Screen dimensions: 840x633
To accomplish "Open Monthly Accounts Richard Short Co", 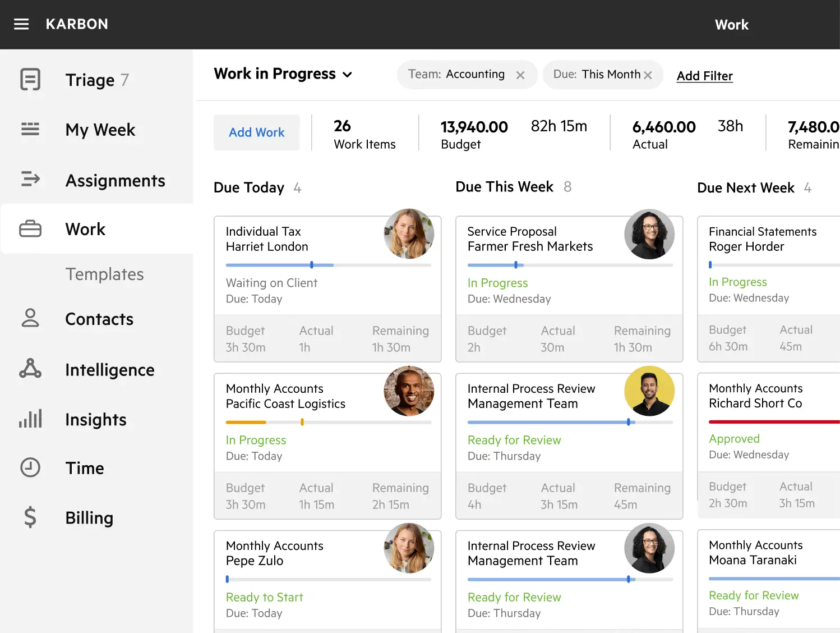I will pos(768,446).
